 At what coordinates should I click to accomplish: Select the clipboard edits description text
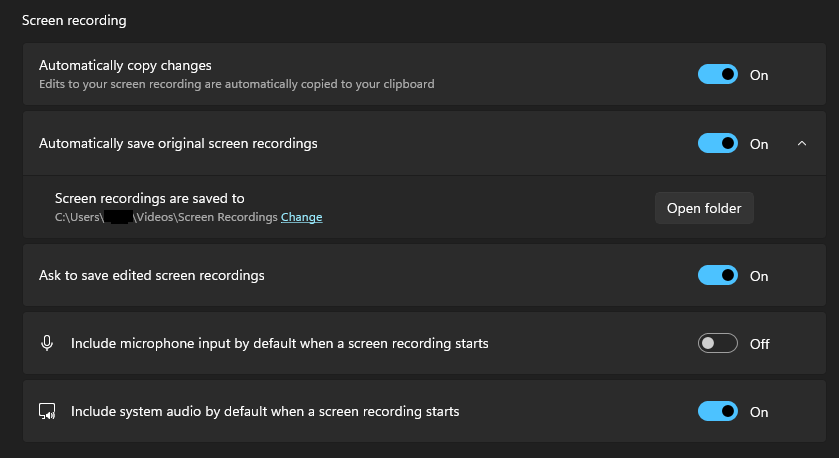click(236, 84)
